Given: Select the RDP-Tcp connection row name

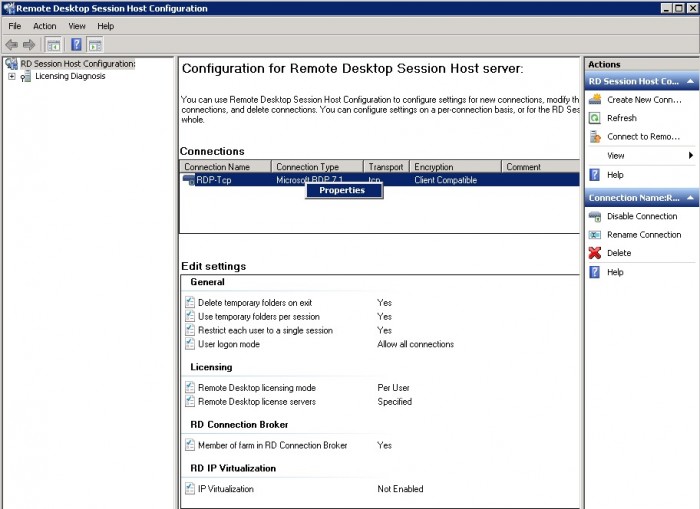Looking at the screenshot, I should 214,180.
